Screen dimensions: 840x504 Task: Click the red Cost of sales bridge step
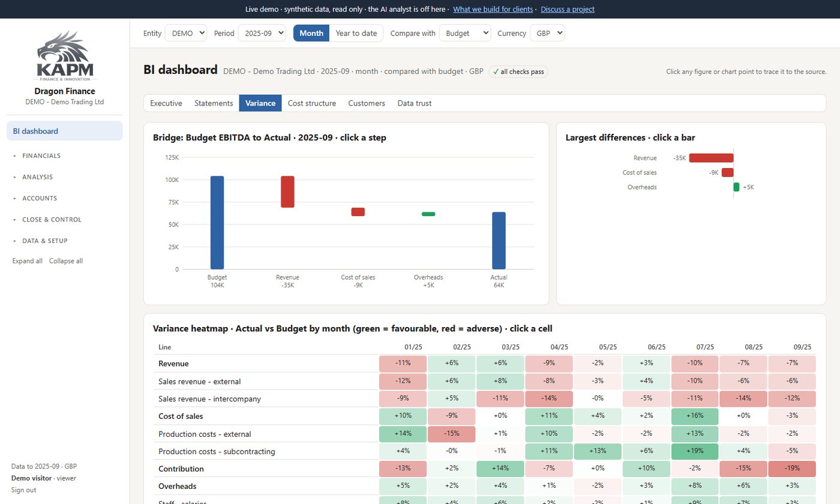click(358, 212)
